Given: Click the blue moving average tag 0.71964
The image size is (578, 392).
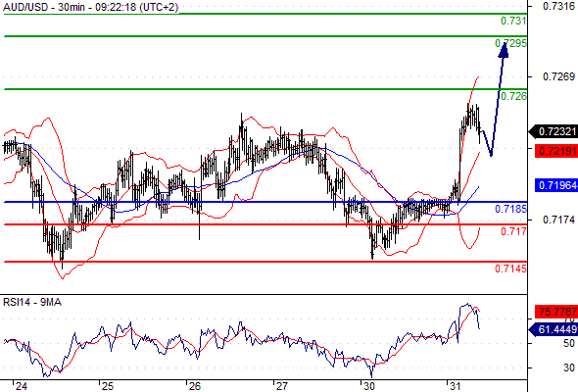Looking at the screenshot, I should [x=556, y=185].
